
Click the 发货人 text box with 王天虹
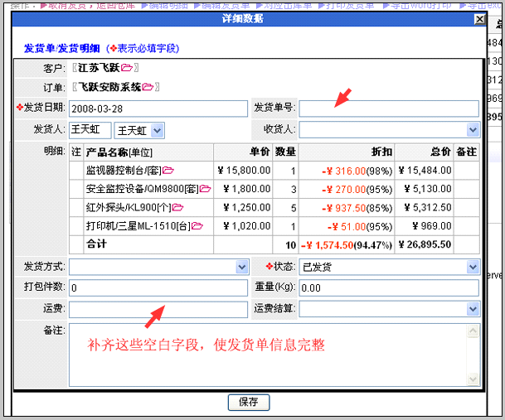[x=90, y=130]
